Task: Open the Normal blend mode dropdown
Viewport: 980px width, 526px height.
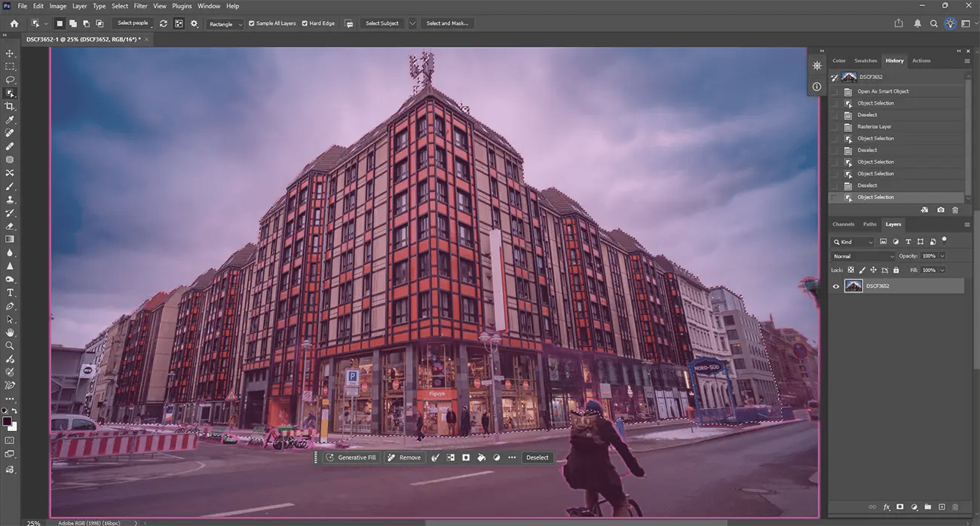Action: tap(863, 256)
